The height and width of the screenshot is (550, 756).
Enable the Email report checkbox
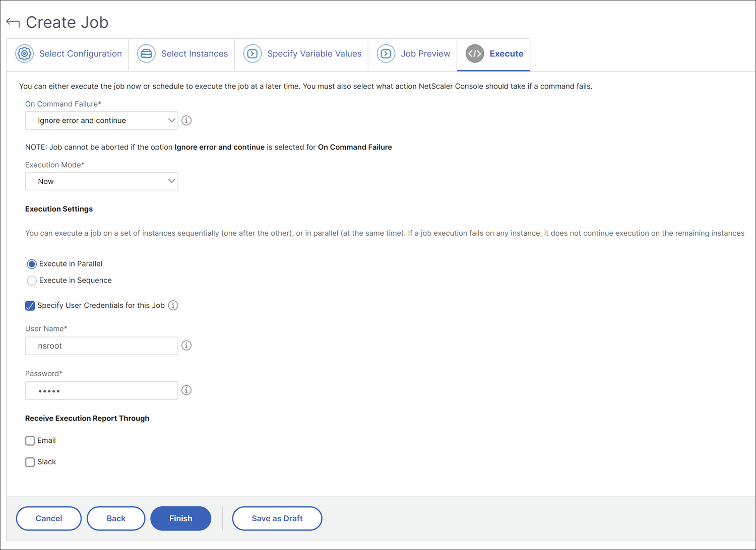coord(30,441)
